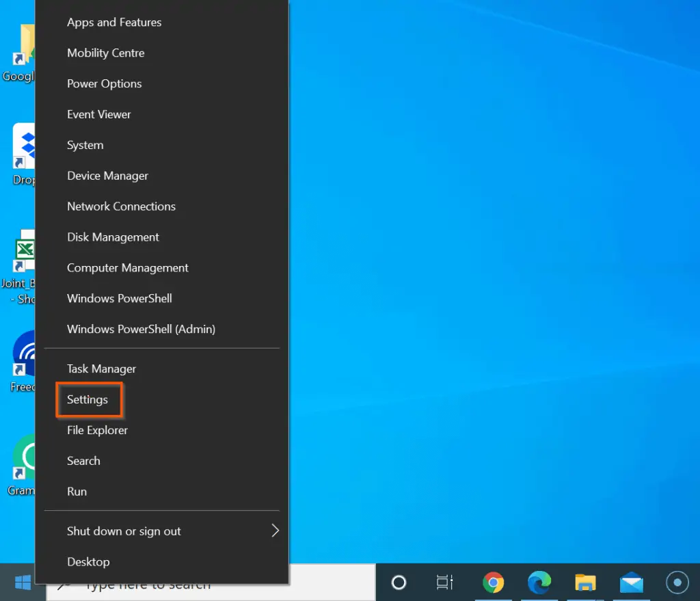Select Run from the menu
The height and width of the screenshot is (601, 700).
(x=77, y=491)
